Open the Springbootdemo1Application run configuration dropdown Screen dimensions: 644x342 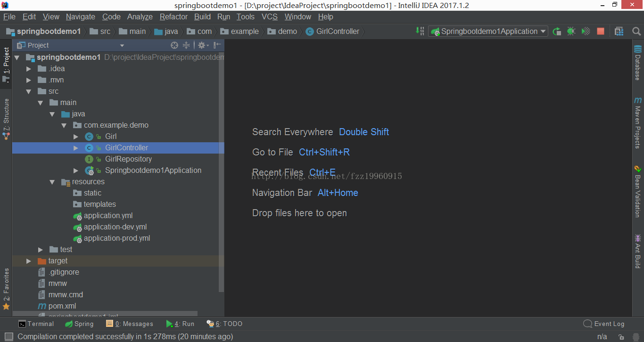click(x=488, y=31)
